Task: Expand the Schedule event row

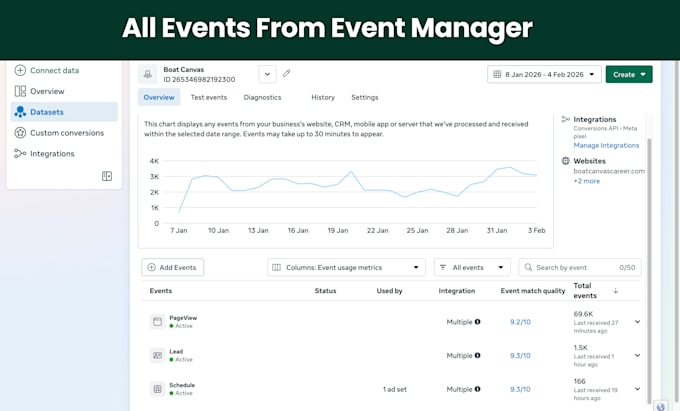Action: click(x=638, y=389)
